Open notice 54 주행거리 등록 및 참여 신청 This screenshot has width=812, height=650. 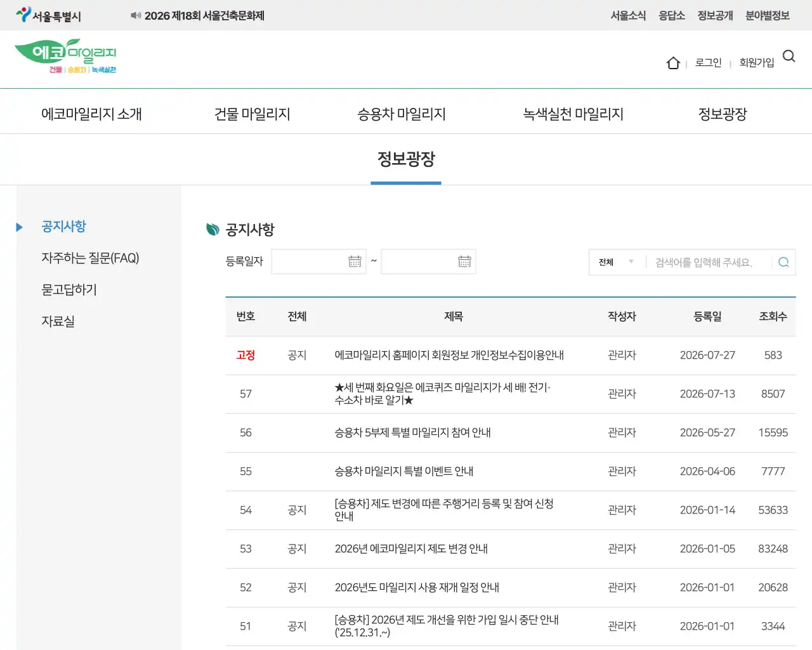click(444, 510)
